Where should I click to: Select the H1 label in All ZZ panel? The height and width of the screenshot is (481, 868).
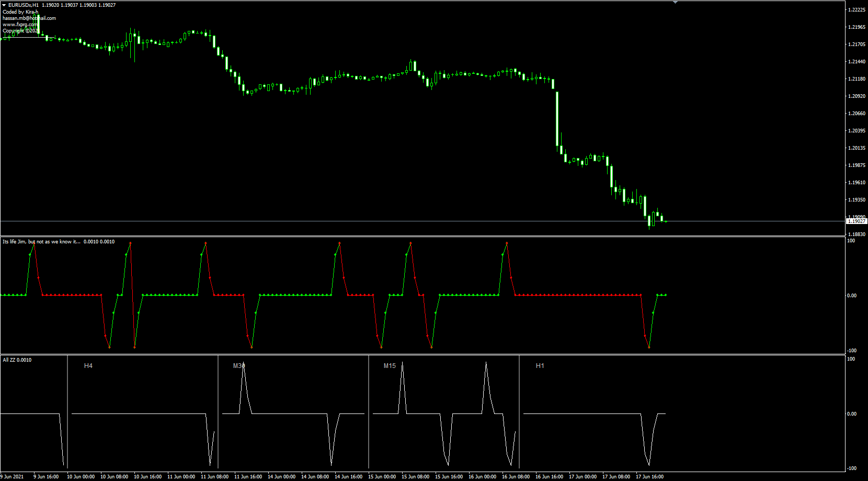(540, 366)
